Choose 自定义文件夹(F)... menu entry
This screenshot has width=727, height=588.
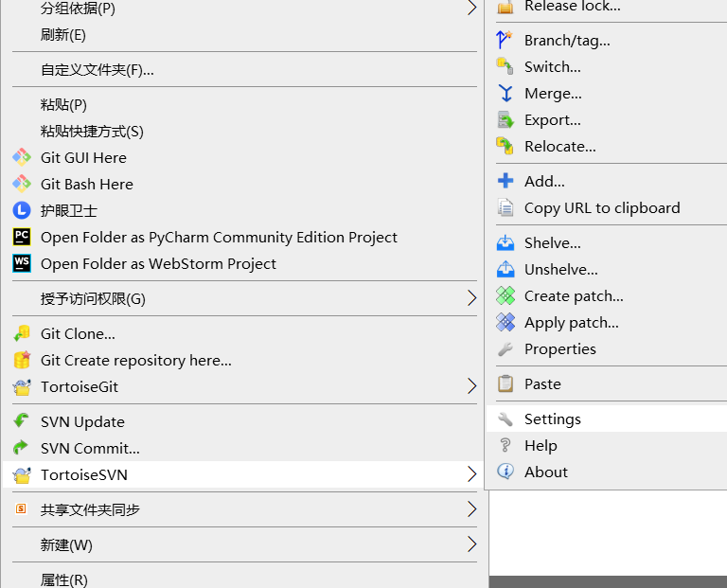(x=244, y=69)
